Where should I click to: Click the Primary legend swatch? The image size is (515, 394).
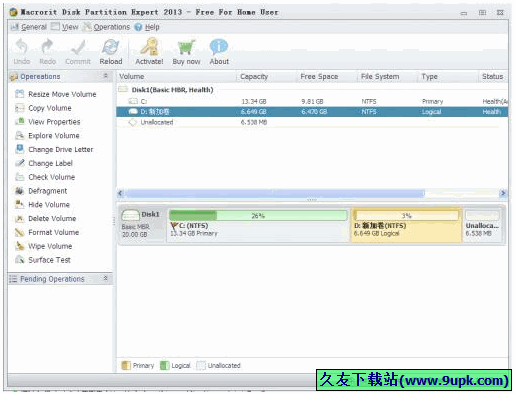pos(126,365)
